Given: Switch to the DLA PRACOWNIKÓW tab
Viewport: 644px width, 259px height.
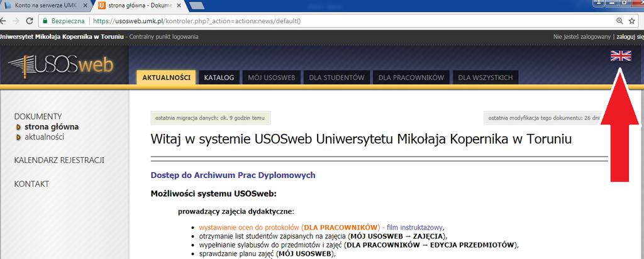Looking at the screenshot, I should click(411, 77).
